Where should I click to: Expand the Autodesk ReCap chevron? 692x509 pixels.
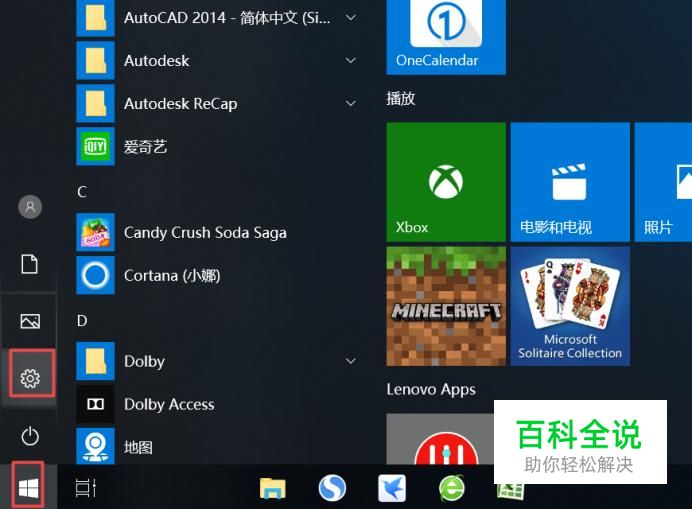(x=351, y=103)
